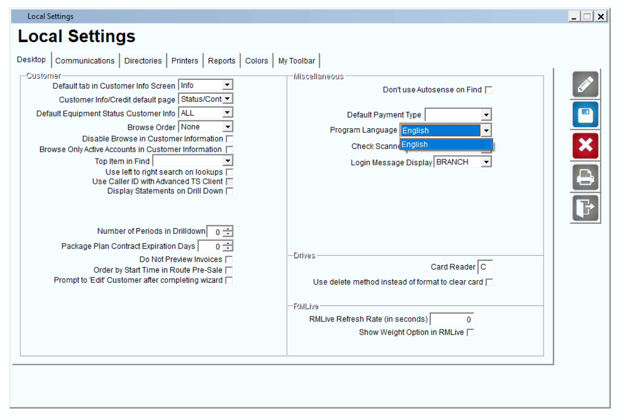This screenshot has height=420, width=624.
Task: Open the Reports tab
Action: click(222, 61)
